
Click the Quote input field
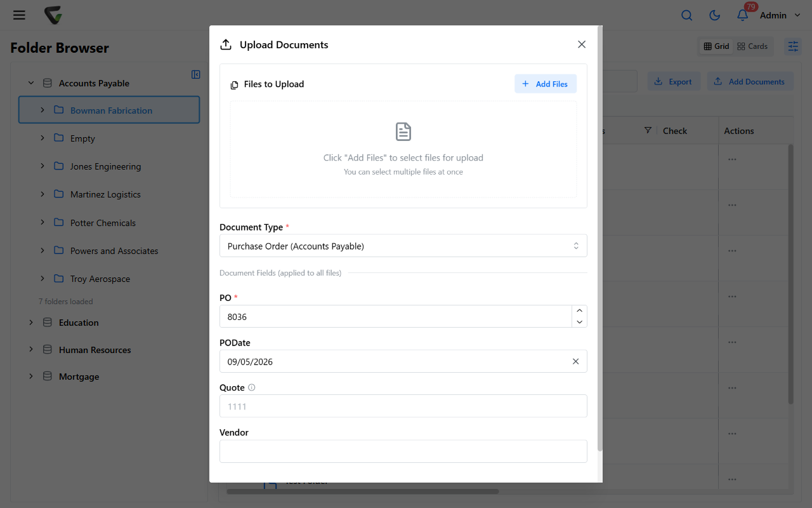point(403,406)
